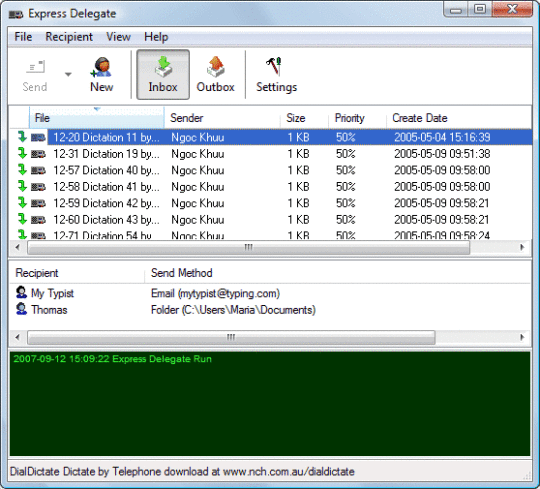Minimize the Express Delegate window

[456, 10]
